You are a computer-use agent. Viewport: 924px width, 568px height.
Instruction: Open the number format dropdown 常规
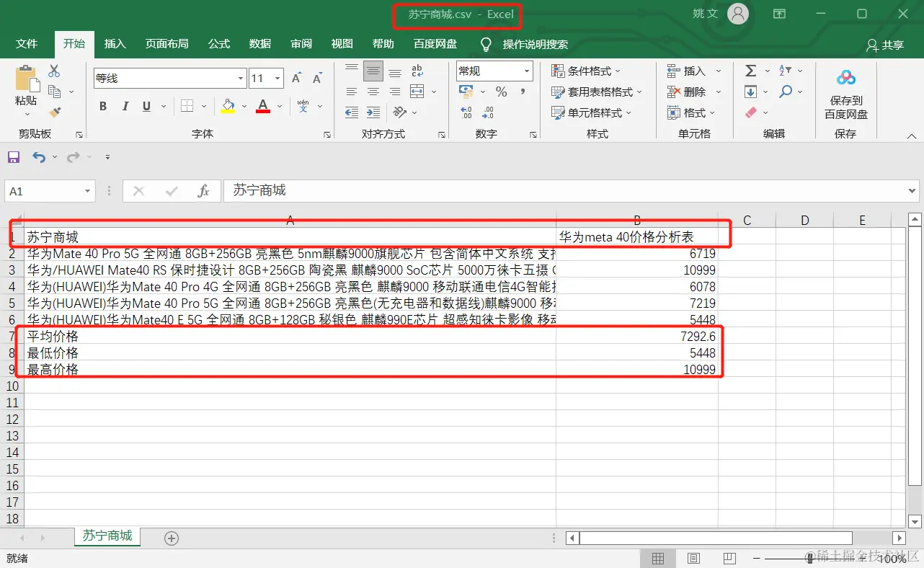[x=527, y=71]
